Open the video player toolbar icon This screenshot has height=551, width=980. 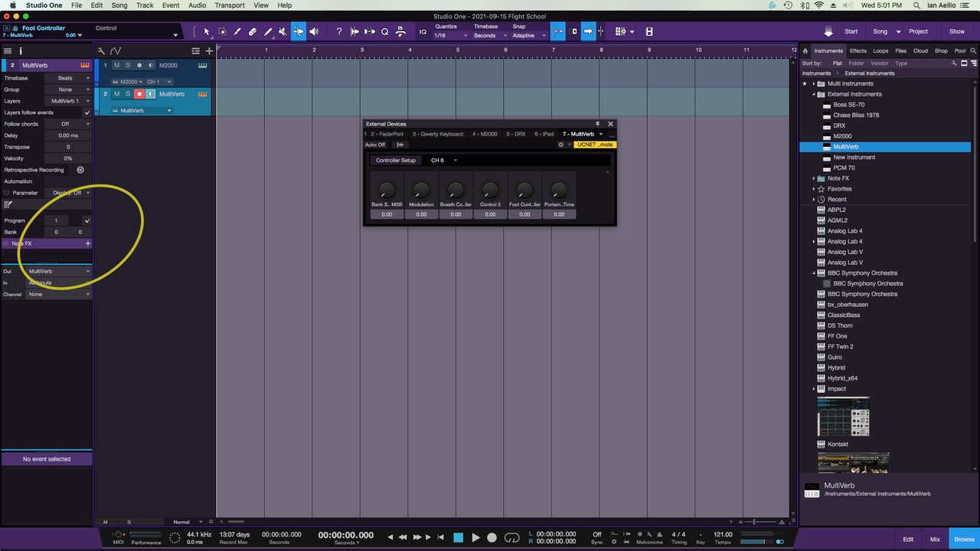click(649, 31)
